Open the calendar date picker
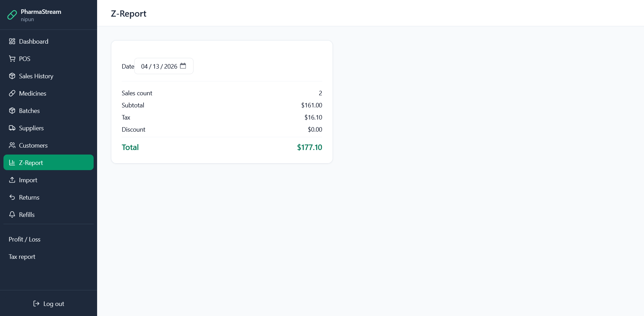 pyautogui.click(x=183, y=66)
